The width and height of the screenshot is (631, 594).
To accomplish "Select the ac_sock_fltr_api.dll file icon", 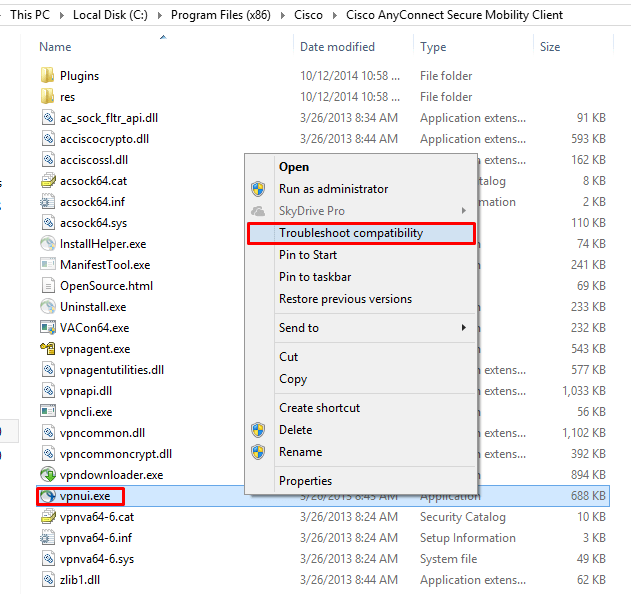I will coord(48,118).
